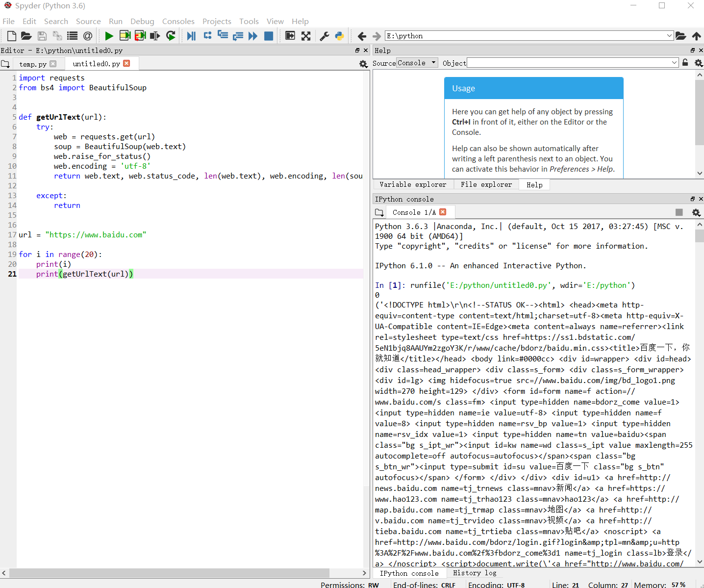The image size is (704, 588).
Task: Open the Source menu
Action: [88, 21]
